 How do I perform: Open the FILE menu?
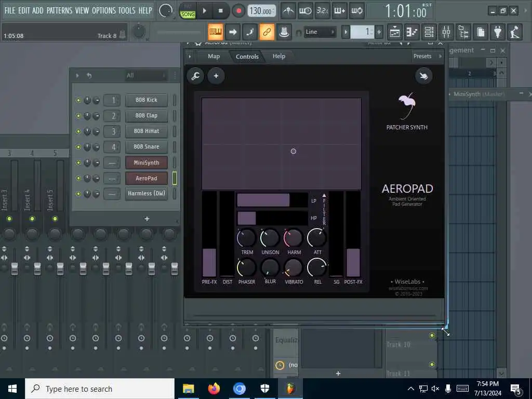(x=10, y=10)
